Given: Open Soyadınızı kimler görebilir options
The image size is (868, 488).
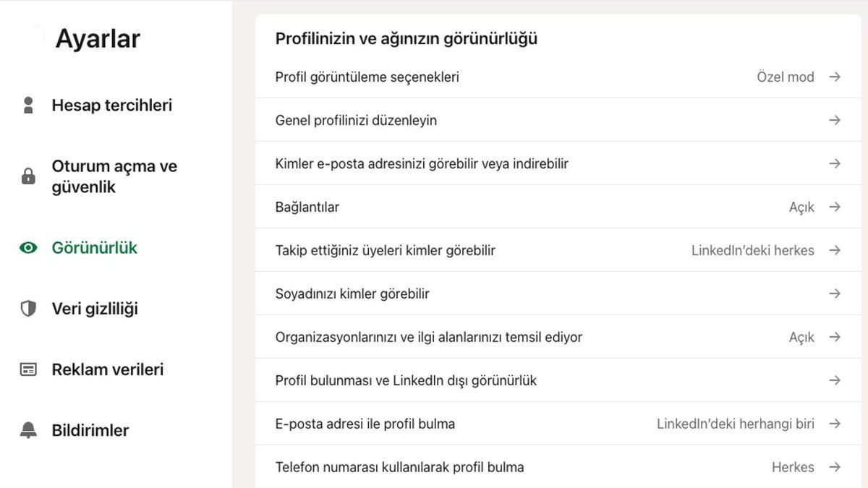Looking at the screenshot, I should click(835, 294).
